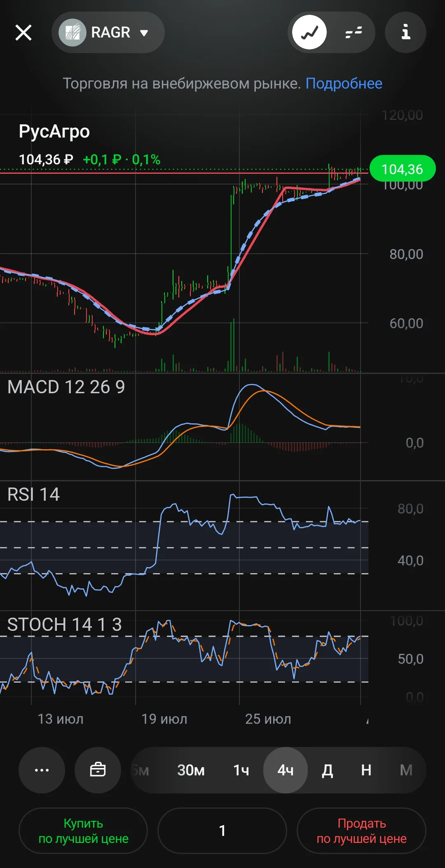This screenshot has height=868, width=445.
Task: Select the Д daily timeframe
Action: [x=327, y=770]
